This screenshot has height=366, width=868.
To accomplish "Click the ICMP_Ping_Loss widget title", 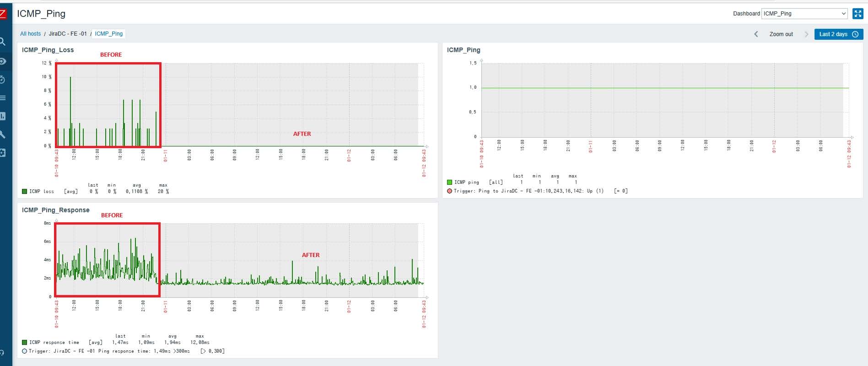I will tap(48, 50).
